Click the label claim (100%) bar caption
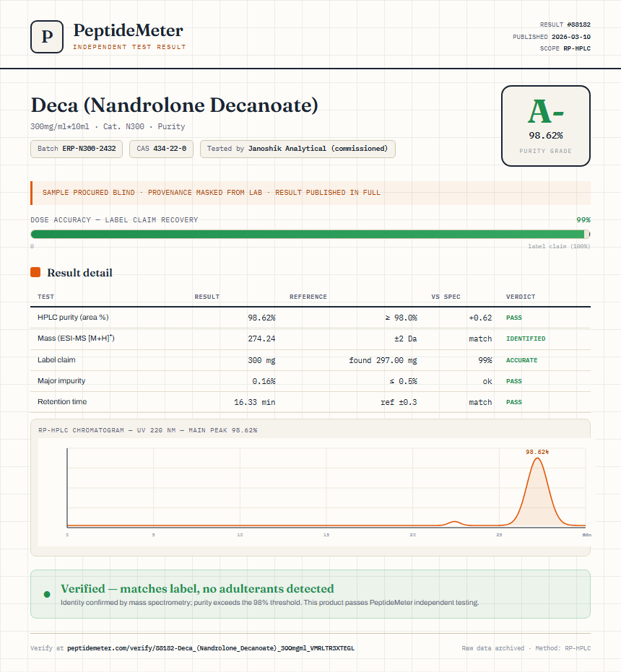Screen dimensions: 621x672 (559, 246)
